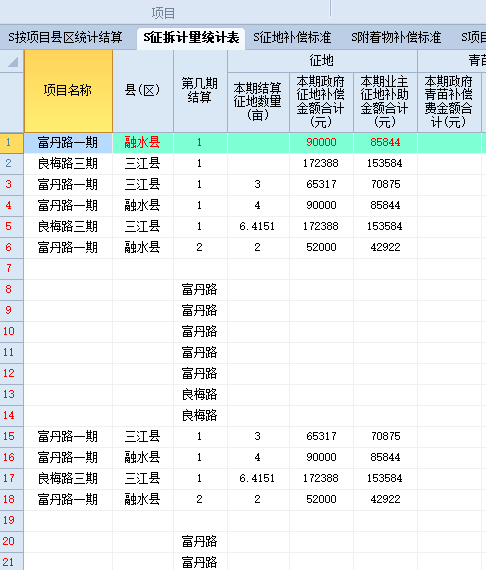This screenshot has width=486, height=570.
Task: Open the S附着物补偿标准 tab
Action: coord(396,37)
